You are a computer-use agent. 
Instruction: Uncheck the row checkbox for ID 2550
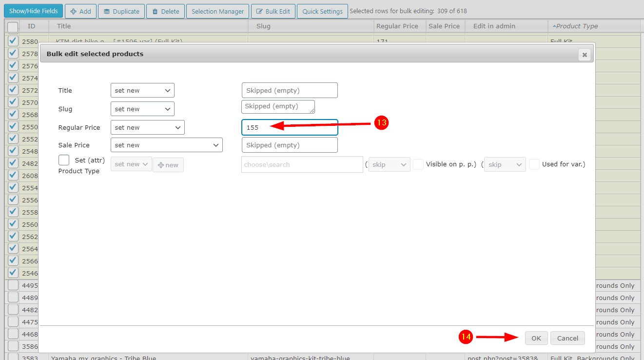(13, 126)
